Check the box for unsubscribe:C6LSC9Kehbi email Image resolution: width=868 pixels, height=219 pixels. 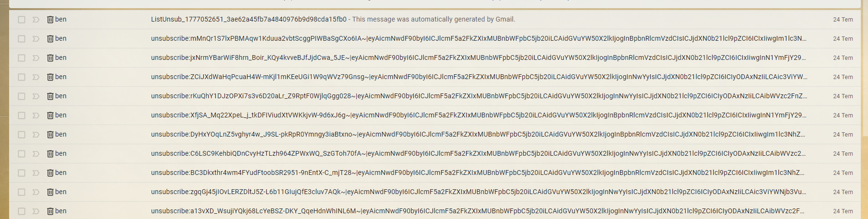(22, 154)
